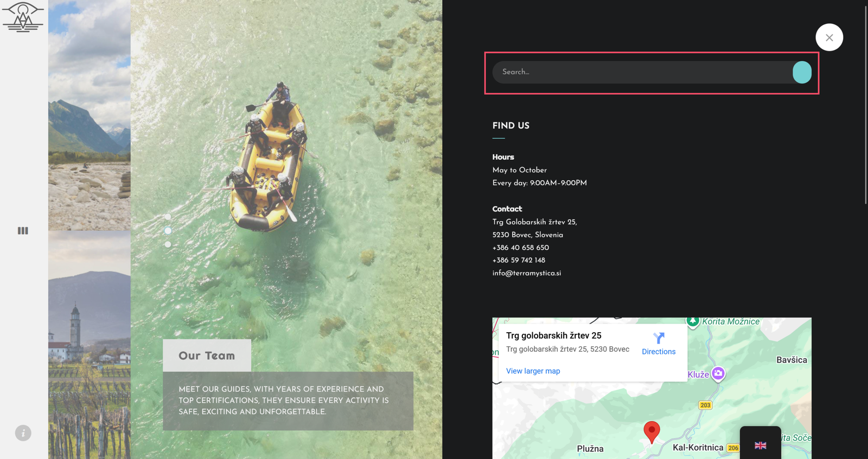
Task: Open the View larger map link
Action: [x=533, y=371]
